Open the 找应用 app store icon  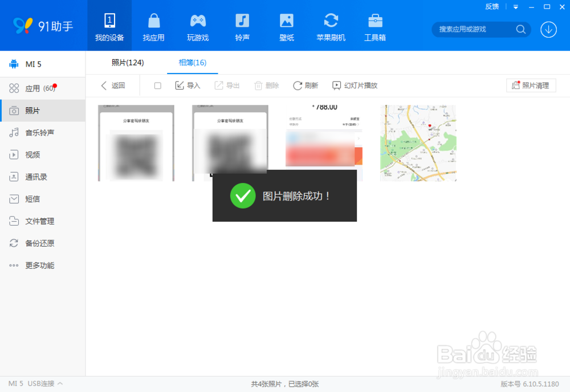[154, 26]
